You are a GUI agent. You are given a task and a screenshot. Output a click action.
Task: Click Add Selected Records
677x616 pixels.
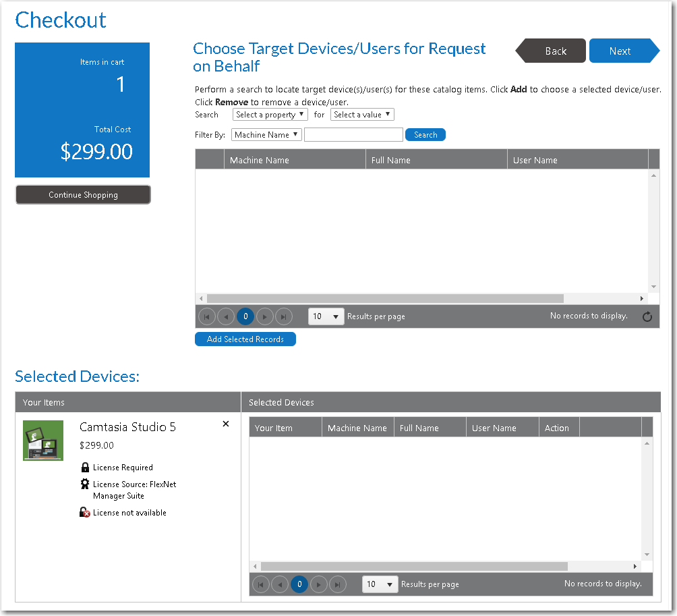tap(245, 339)
